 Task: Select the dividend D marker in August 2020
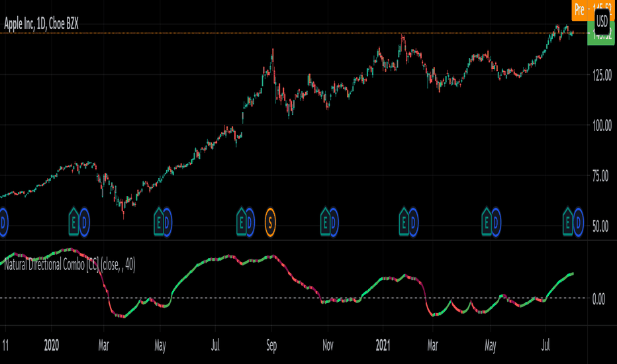(x=250, y=222)
